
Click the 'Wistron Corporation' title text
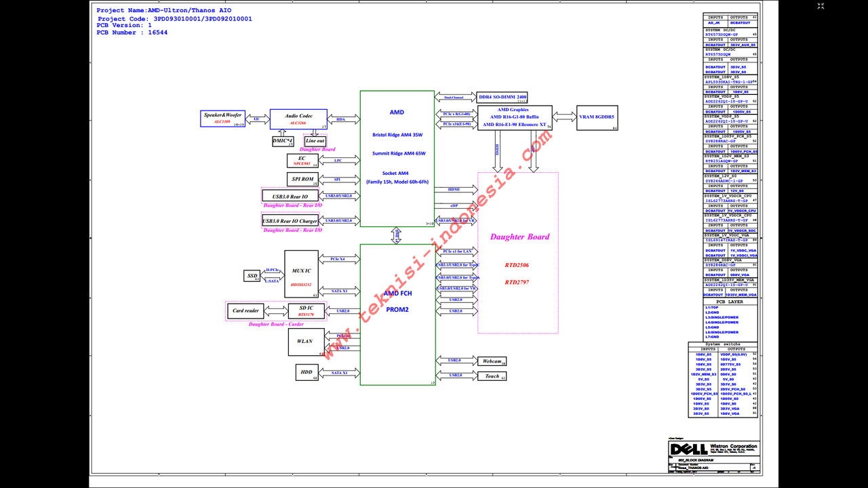[x=734, y=447]
